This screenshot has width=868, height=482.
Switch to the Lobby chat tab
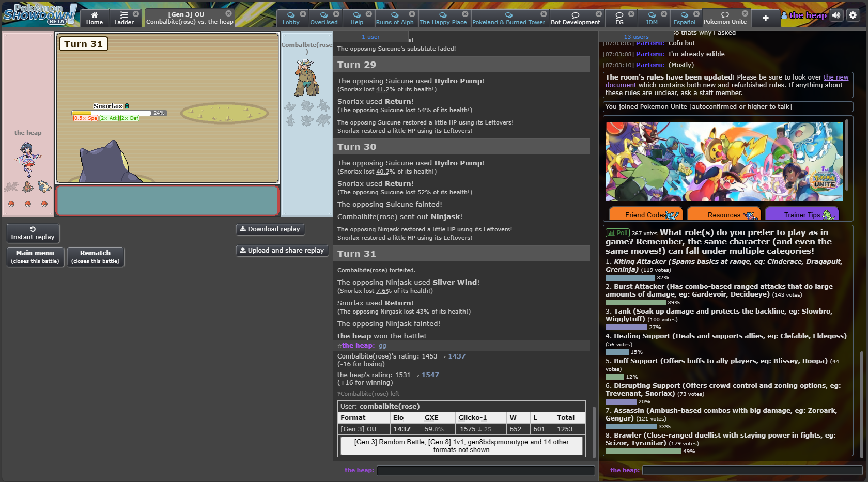point(291,18)
